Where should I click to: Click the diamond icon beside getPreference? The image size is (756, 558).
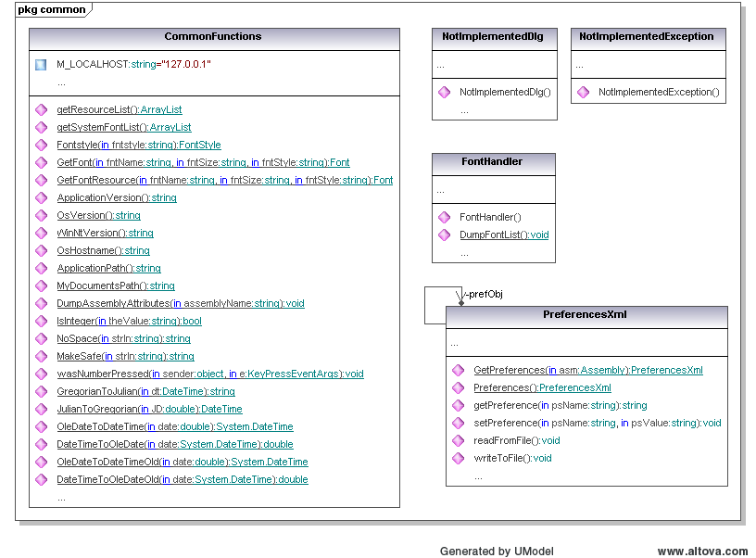458,406
